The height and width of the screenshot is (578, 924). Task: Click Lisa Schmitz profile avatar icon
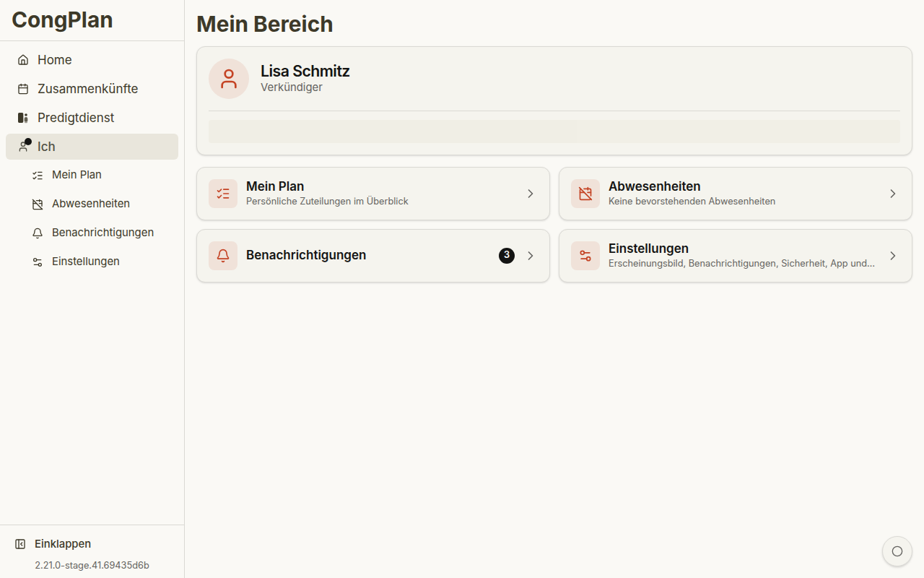[229, 79]
